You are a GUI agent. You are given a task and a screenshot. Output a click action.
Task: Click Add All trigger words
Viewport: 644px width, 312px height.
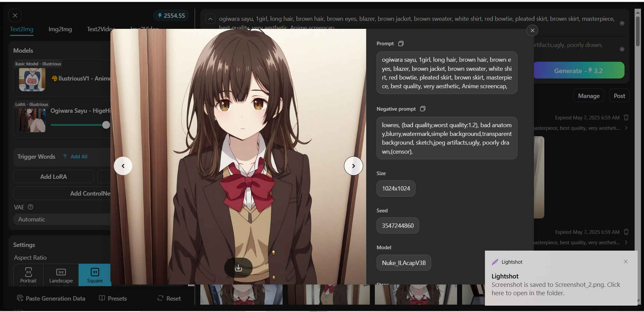tap(75, 157)
